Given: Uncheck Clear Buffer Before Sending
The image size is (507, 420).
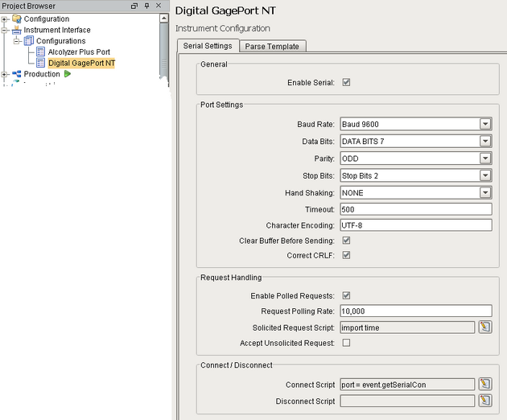Looking at the screenshot, I should click(346, 241).
